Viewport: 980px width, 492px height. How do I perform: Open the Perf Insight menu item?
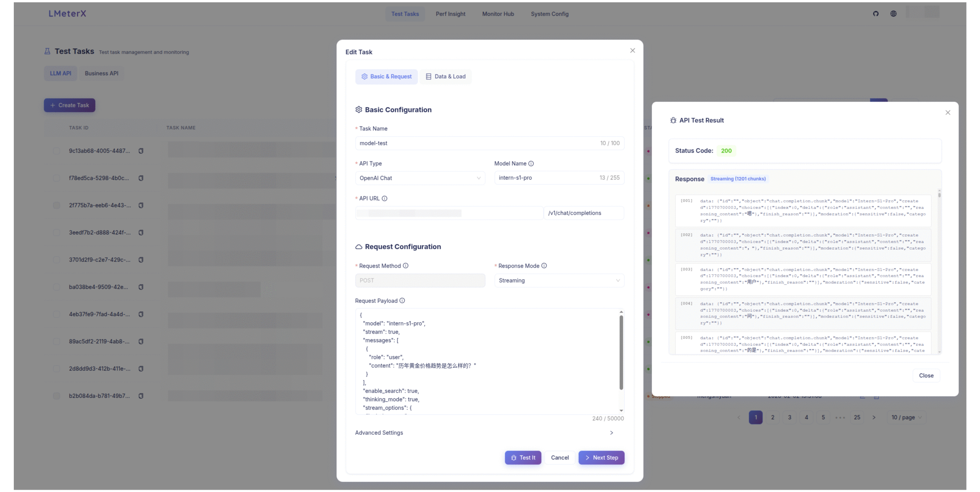click(450, 14)
